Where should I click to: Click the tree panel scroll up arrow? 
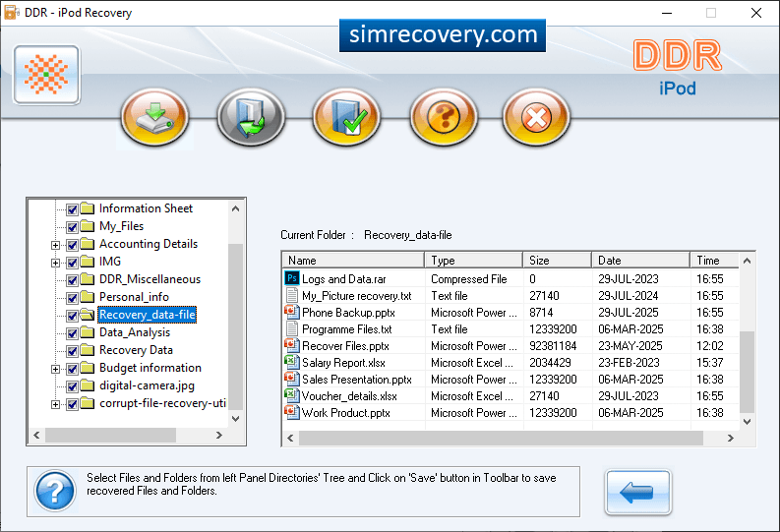[236, 208]
